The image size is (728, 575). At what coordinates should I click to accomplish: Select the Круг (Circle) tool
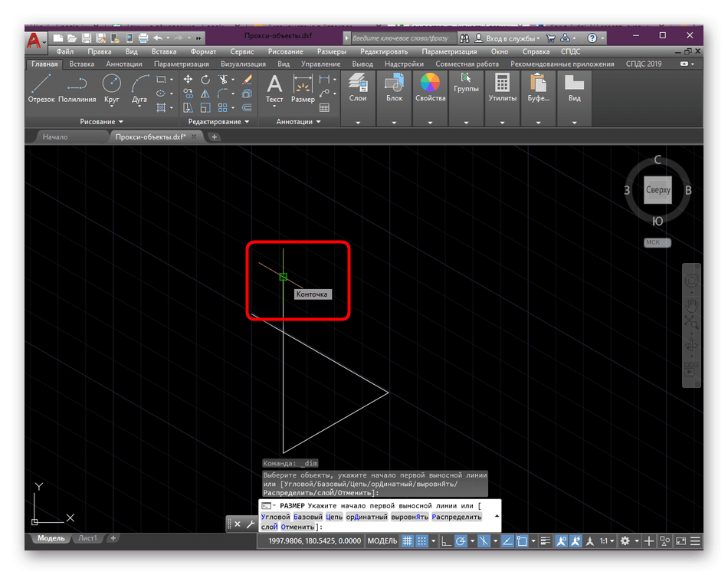[x=111, y=88]
